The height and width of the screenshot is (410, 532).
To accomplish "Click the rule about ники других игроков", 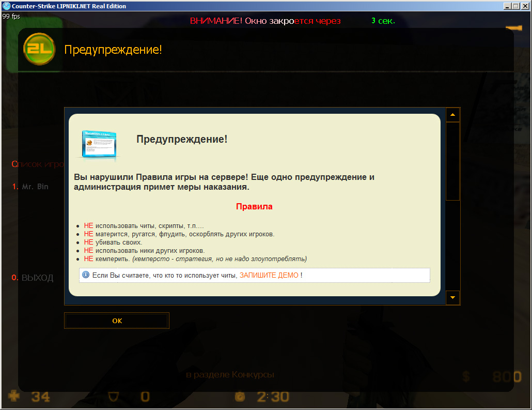I will 145,251.
